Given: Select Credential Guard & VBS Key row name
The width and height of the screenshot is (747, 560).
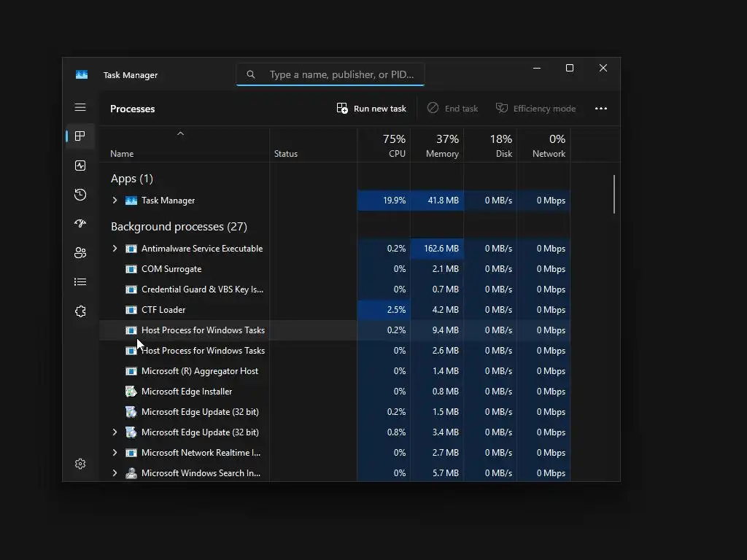Looking at the screenshot, I should pyautogui.click(x=203, y=289).
